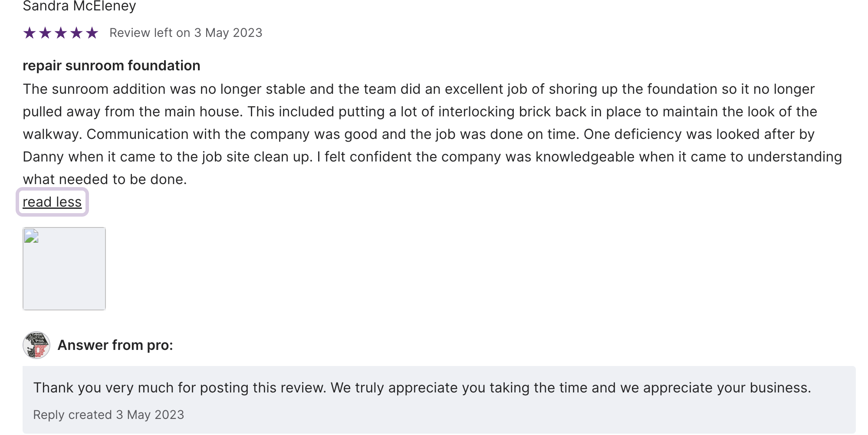868x435 pixels.
Task: Click the "Reply created 3 May 2023" text
Action: (108, 415)
